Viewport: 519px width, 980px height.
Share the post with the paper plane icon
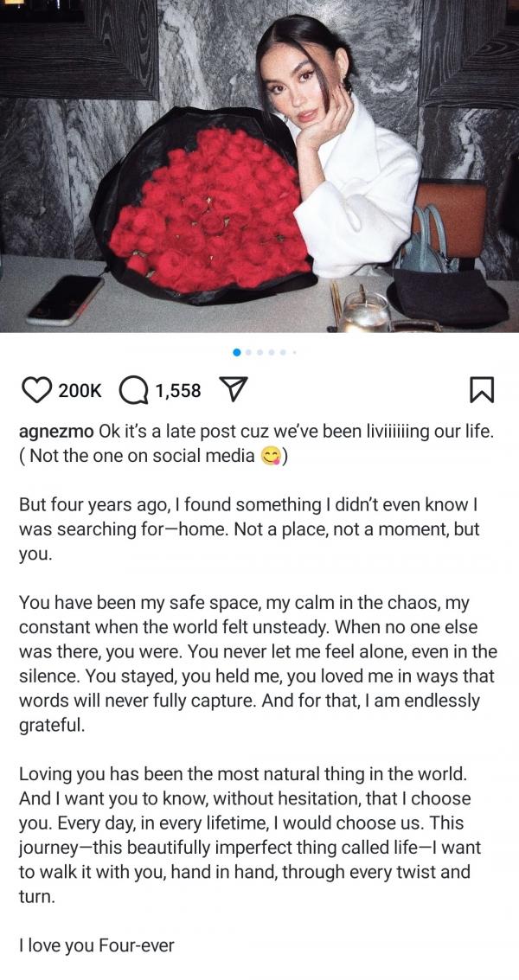[231, 391]
